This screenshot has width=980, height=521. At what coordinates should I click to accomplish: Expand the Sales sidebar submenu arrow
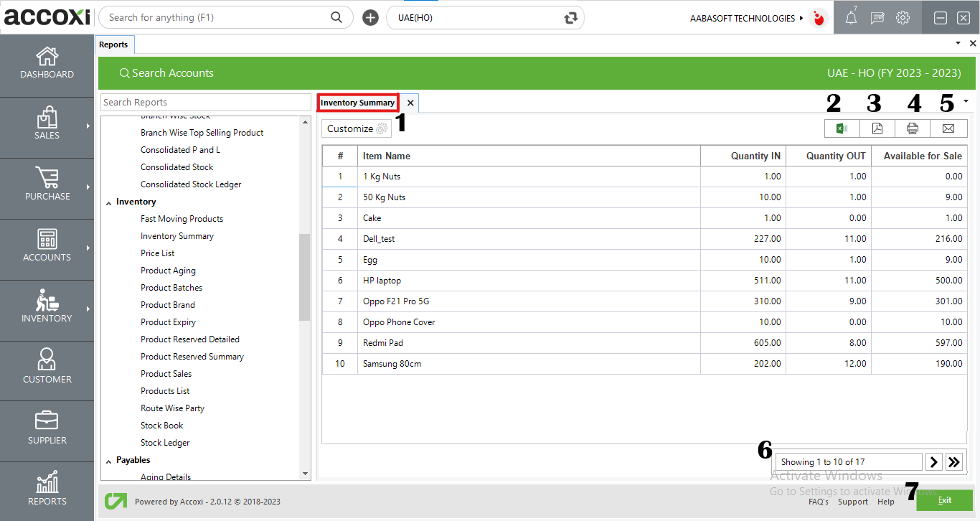coord(88,126)
